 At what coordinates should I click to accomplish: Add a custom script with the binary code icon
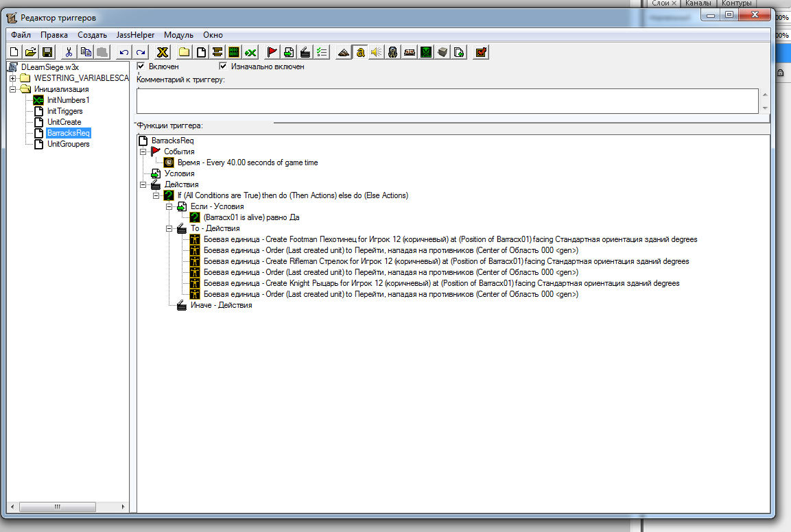pyautogui.click(x=234, y=52)
